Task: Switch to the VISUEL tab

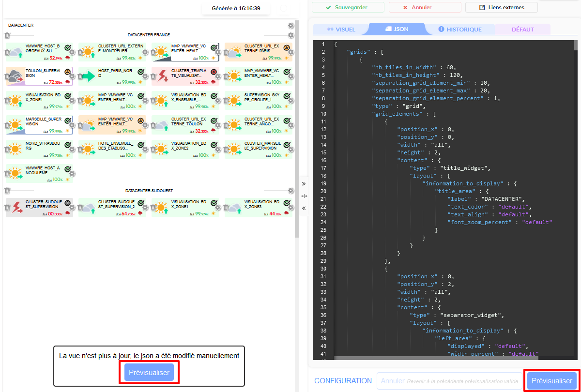Action: [x=341, y=30]
